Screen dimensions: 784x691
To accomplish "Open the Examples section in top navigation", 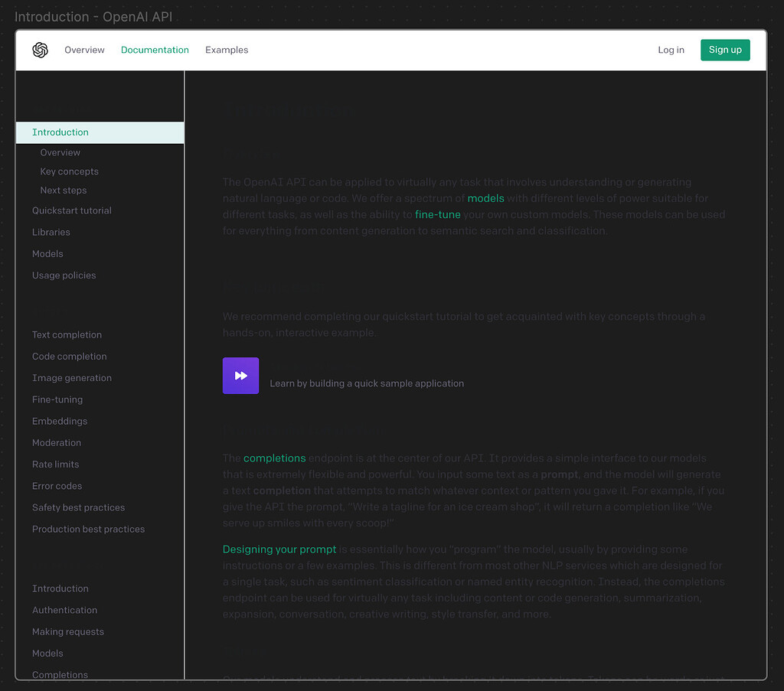I will (x=227, y=50).
